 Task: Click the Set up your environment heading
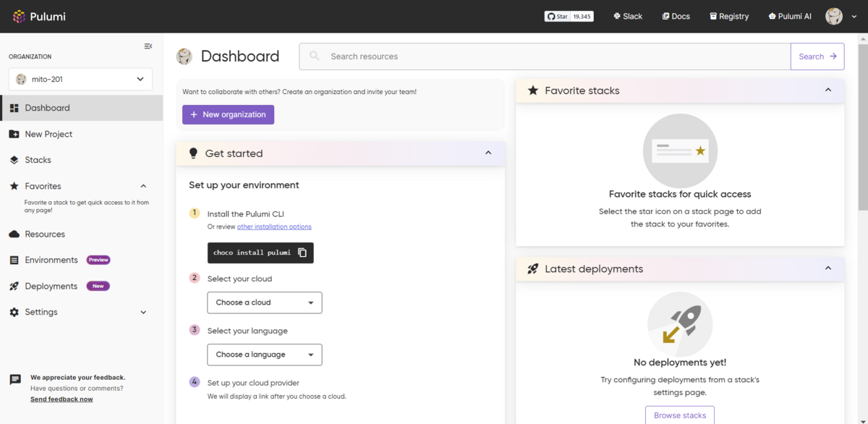coord(244,185)
